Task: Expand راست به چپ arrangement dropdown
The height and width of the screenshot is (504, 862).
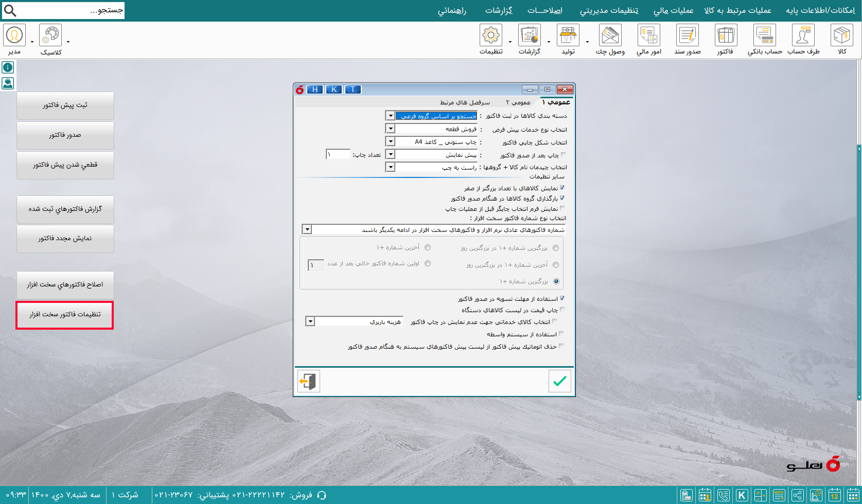Action: tap(390, 167)
